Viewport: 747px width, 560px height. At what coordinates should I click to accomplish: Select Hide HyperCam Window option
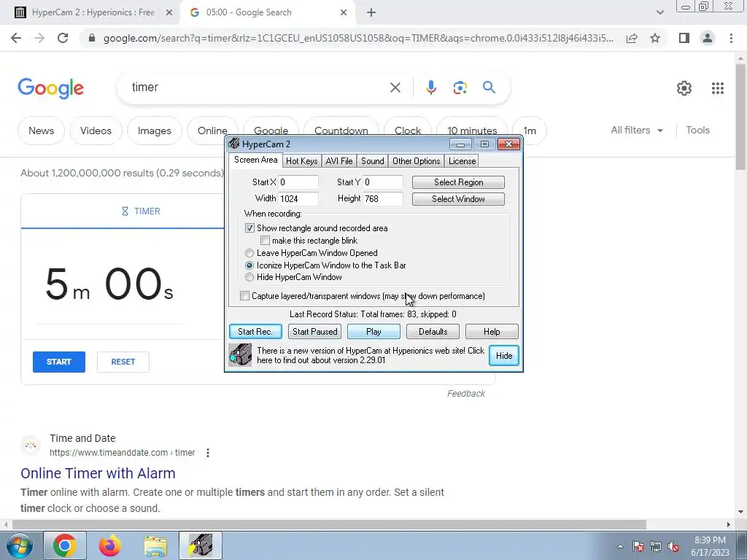click(249, 277)
